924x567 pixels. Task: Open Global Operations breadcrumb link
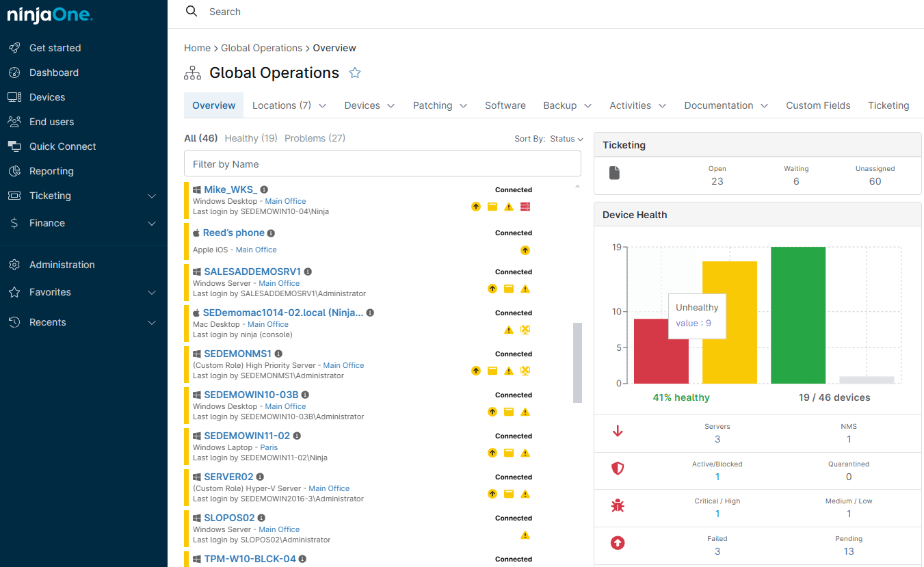pyautogui.click(x=261, y=48)
